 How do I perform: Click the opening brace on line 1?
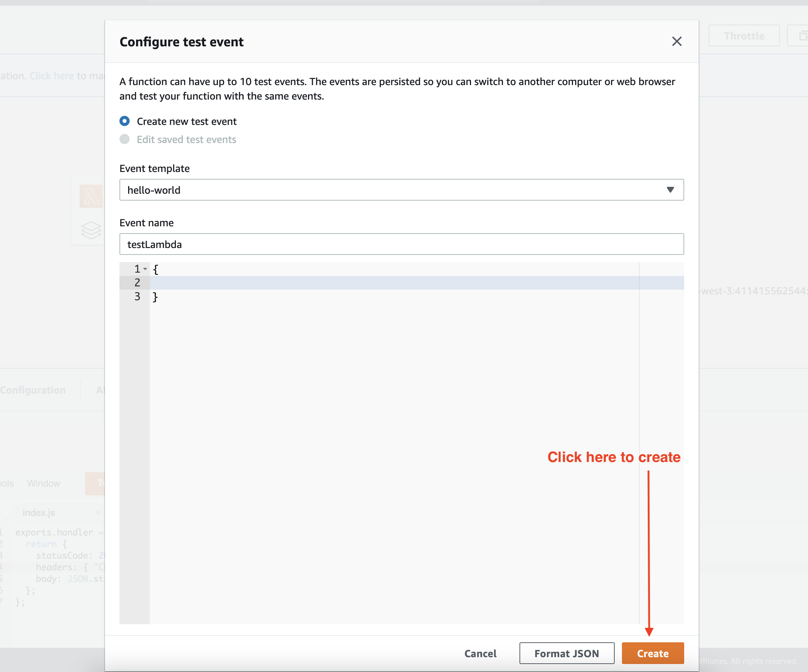155,269
